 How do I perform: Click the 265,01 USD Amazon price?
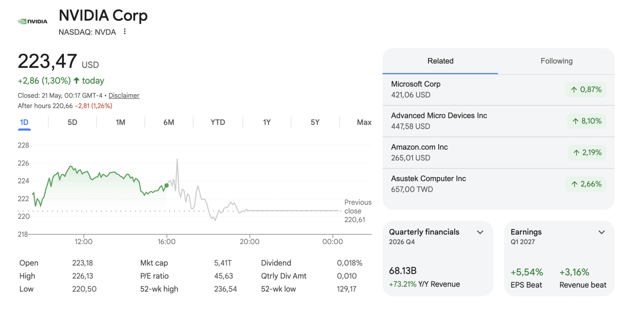click(410, 158)
